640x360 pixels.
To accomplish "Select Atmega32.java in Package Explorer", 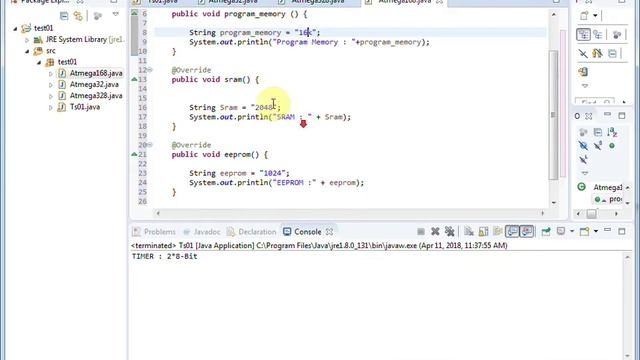I will 94,84.
